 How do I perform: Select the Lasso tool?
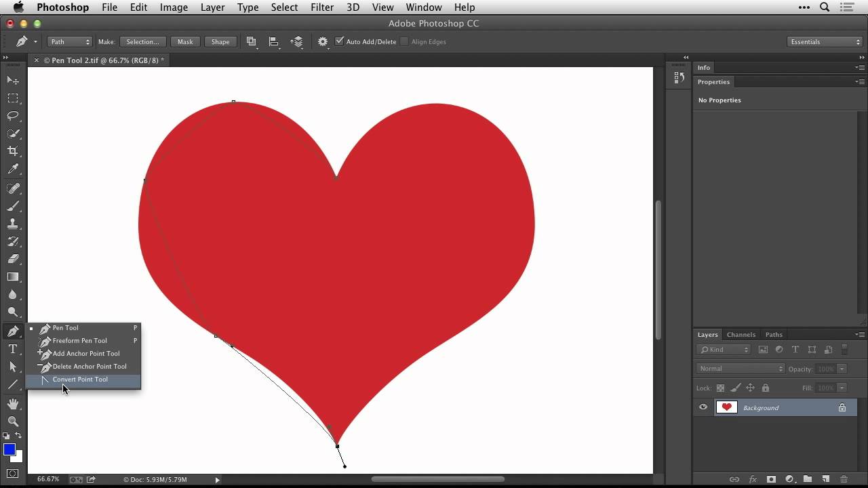coord(13,116)
